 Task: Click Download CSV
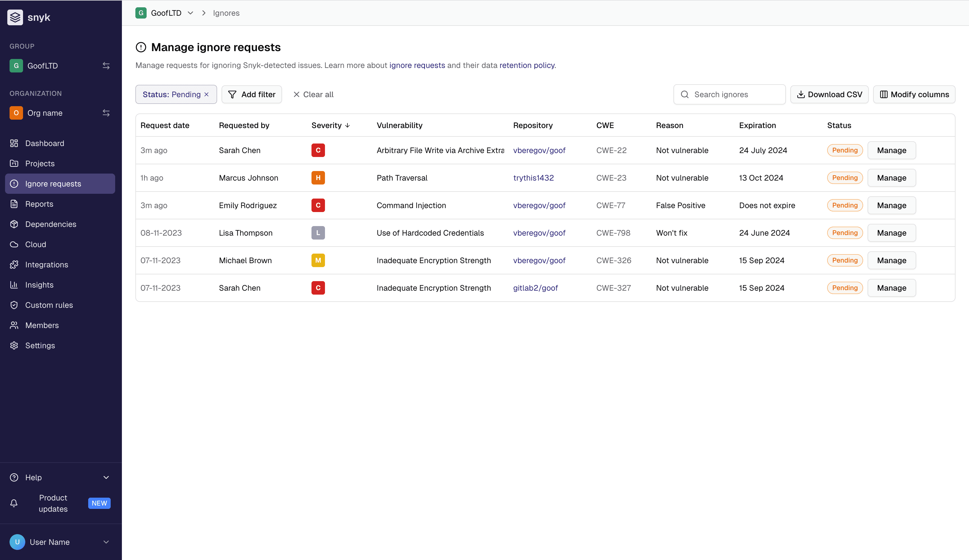(x=829, y=95)
